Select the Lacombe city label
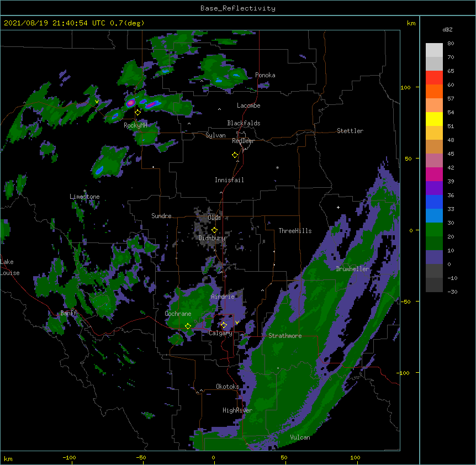The height and width of the screenshot is (465, 476). click(x=248, y=105)
